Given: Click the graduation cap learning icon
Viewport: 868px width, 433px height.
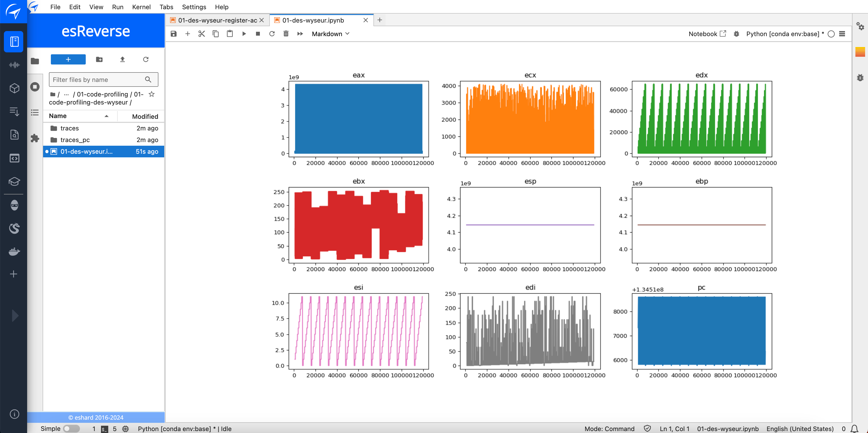Looking at the screenshot, I should pos(14,182).
